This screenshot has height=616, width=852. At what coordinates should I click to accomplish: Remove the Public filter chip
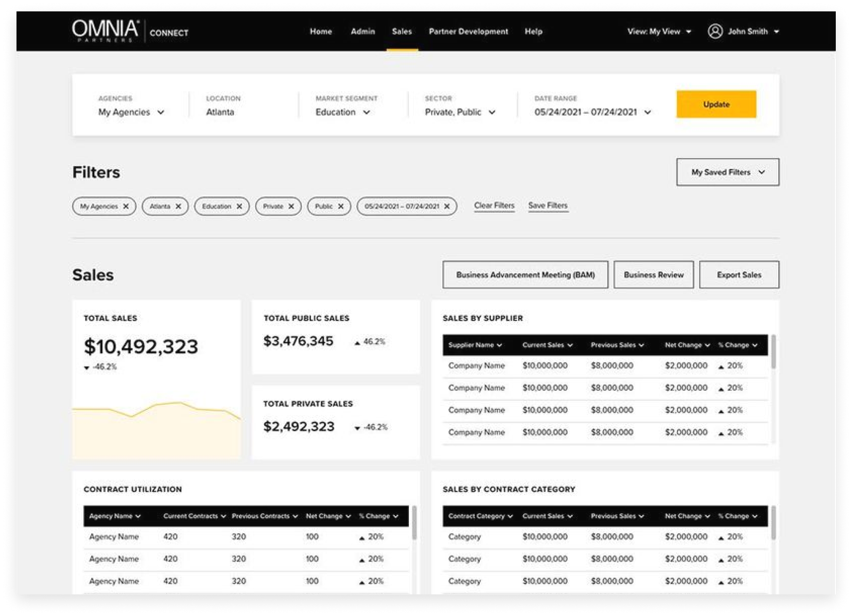pos(341,206)
